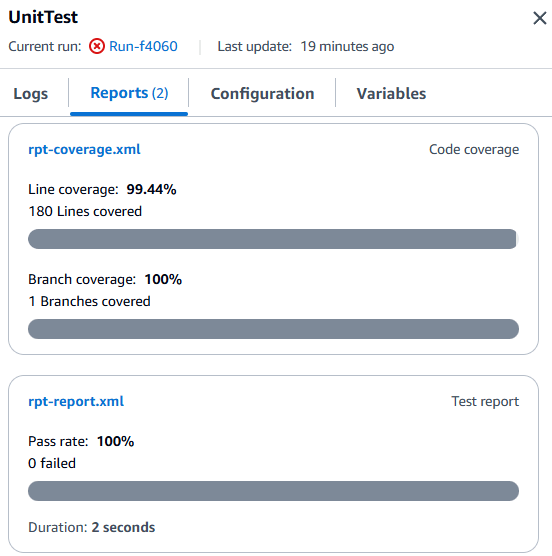The image size is (552, 556).
Task: Click the failed run status icon
Action: tap(97, 46)
